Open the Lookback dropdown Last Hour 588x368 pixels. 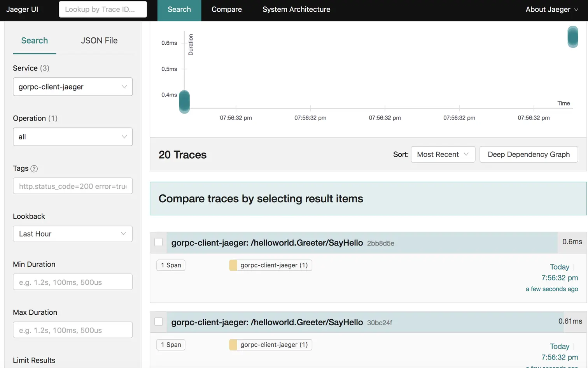pos(73,234)
